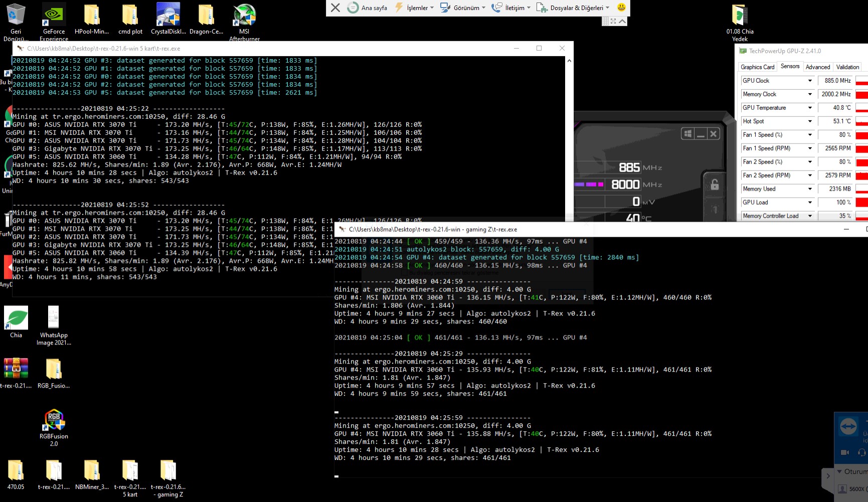868x502 pixels.
Task: Open the Memory Controller Load sensor dropdown
Action: [x=810, y=216]
